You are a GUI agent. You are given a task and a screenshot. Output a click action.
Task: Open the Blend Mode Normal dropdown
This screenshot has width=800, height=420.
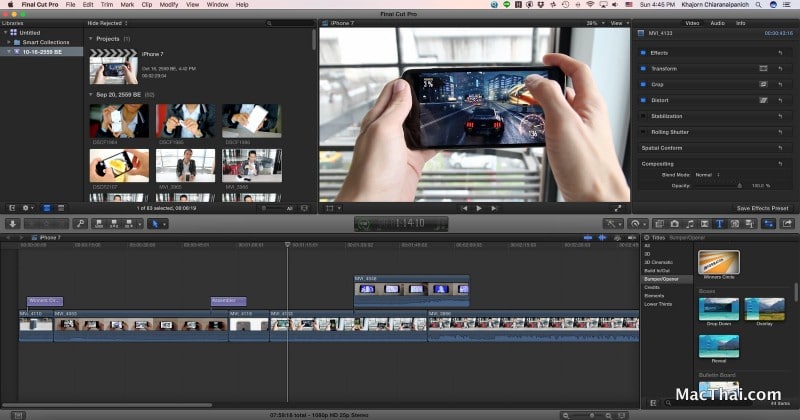708,175
